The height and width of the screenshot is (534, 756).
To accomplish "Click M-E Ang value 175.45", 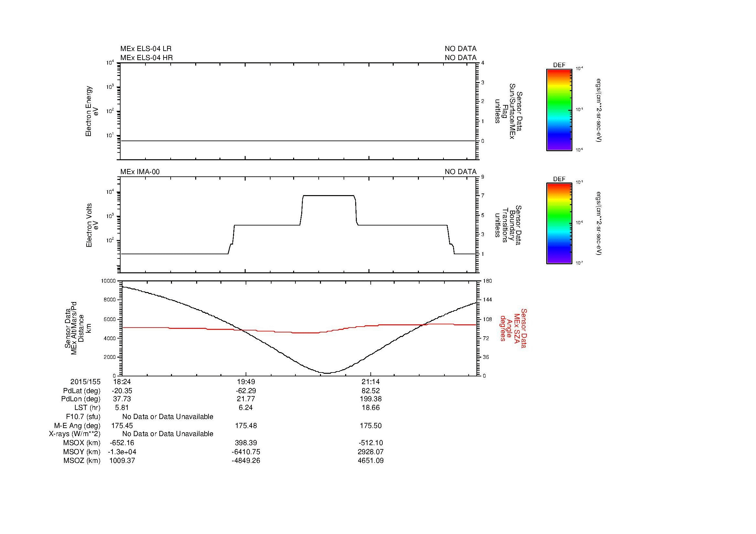I will tap(122, 425).
